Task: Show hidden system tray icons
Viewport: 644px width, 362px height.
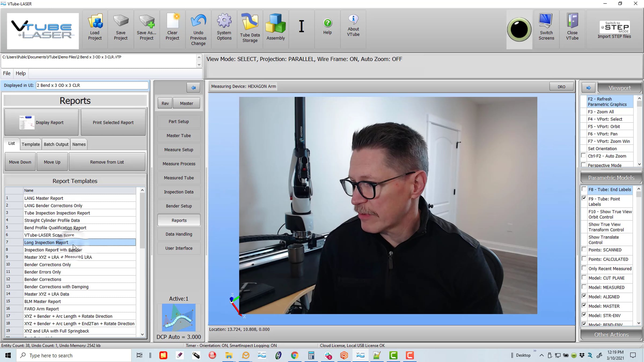Action: (x=541, y=355)
